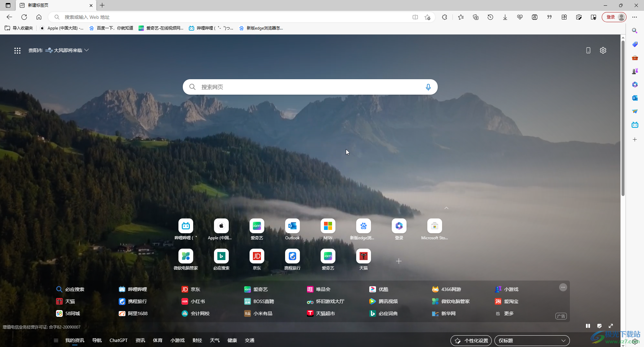Pause the background video
Screen dimensions: 644x347
click(x=588, y=326)
